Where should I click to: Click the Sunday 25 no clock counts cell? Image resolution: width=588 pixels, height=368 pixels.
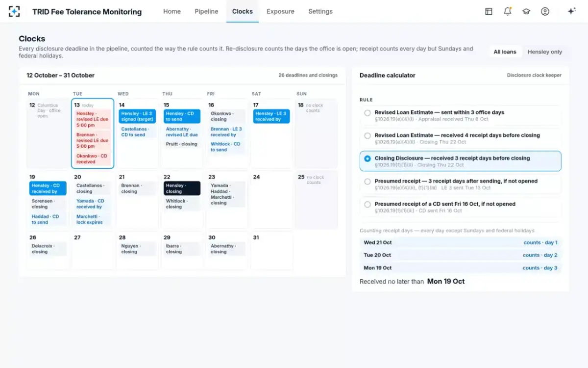point(316,200)
